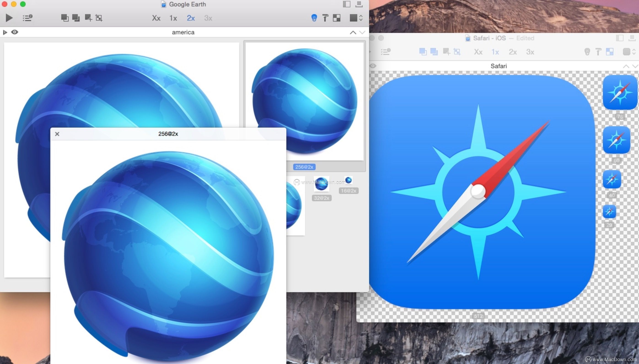This screenshot has height=364, width=639.
Task: Click the crop frame icon in Safari toolbar
Action: coord(457,52)
